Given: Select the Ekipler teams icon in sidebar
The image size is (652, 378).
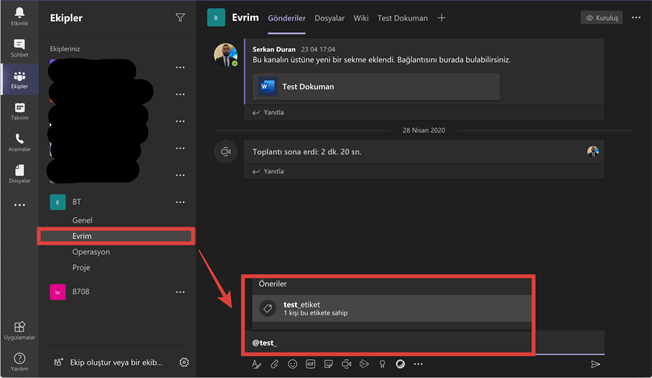Looking at the screenshot, I should click(x=20, y=79).
